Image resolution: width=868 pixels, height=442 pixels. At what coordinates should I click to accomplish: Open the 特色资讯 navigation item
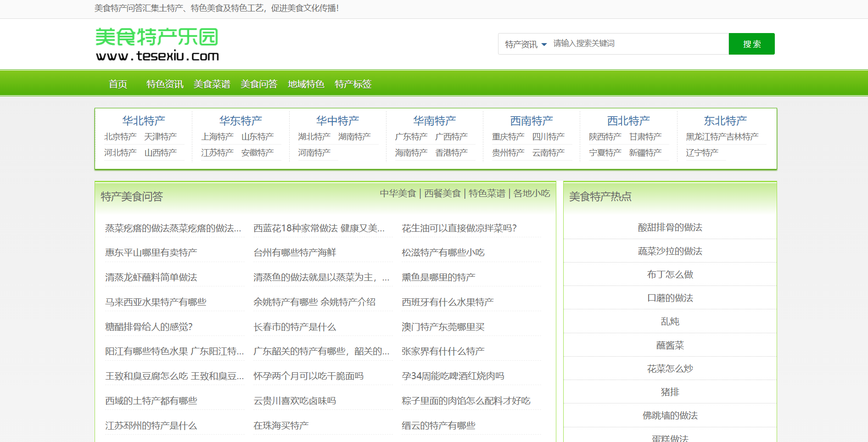point(165,84)
